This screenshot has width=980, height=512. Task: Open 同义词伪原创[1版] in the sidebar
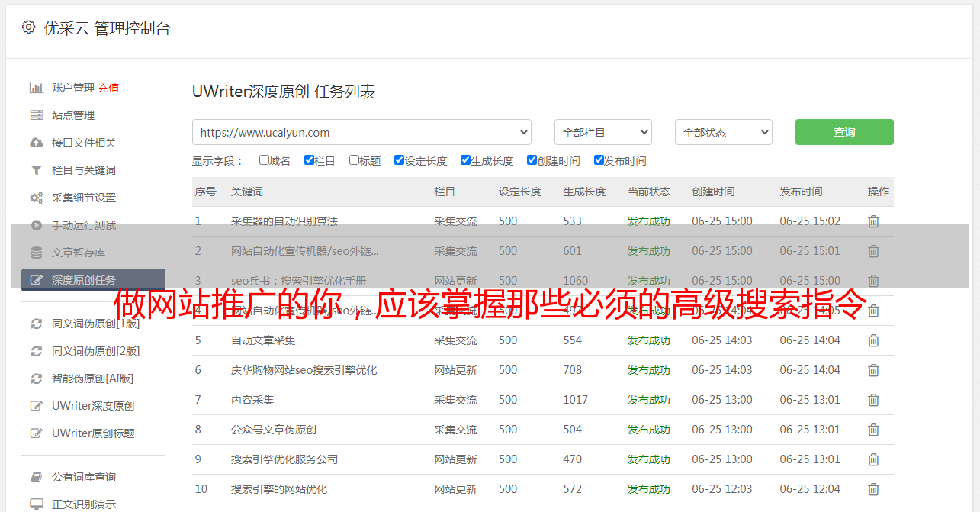[95, 324]
